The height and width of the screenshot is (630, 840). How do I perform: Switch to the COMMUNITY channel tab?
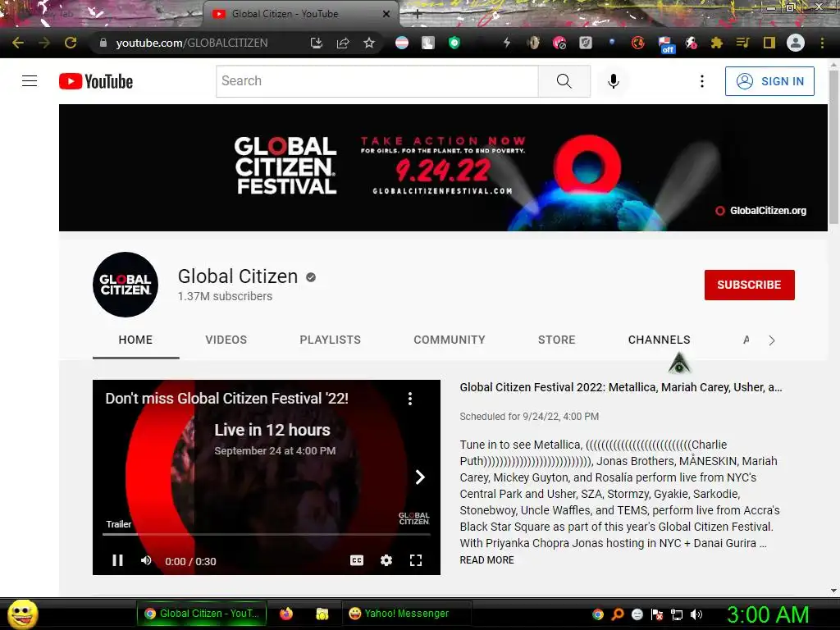(x=449, y=340)
